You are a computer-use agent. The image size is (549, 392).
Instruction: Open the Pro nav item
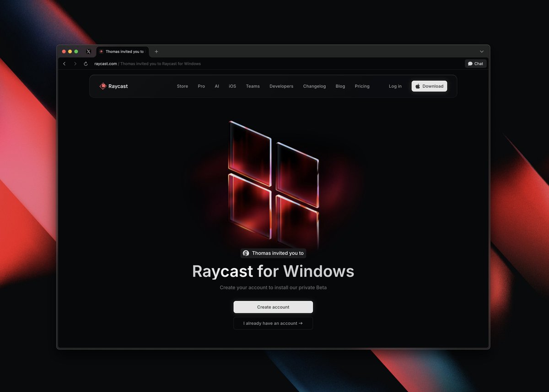click(x=201, y=86)
